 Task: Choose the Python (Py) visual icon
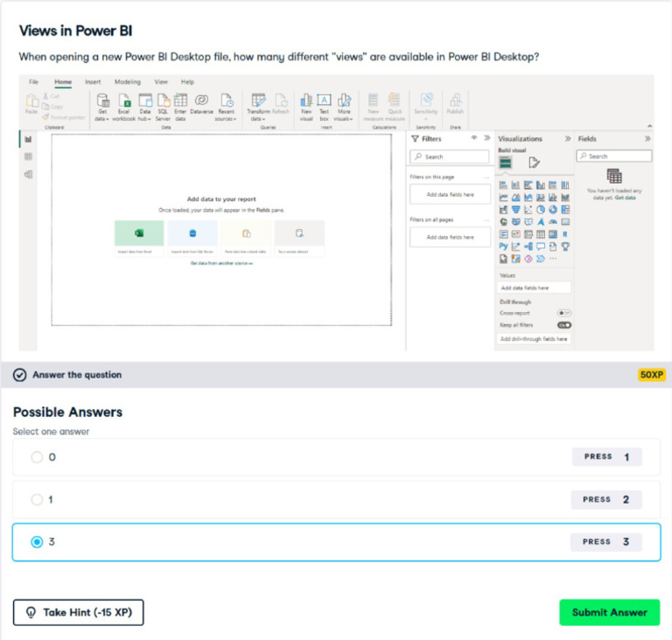click(504, 247)
